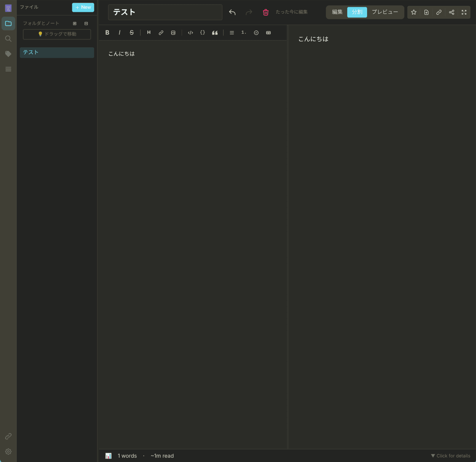
Task: Insert an image using the toolbar icon
Action: coord(173,33)
